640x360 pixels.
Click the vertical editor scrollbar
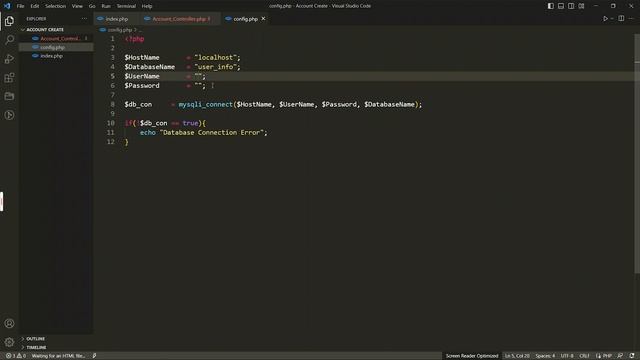(637, 154)
